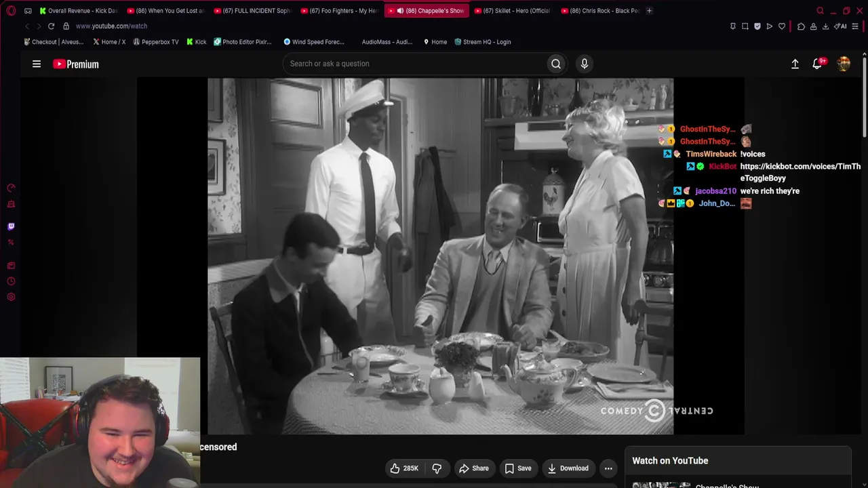This screenshot has height=488, width=868.
Task: Open Photo Editor Pixlr bookmark
Action: 243,42
